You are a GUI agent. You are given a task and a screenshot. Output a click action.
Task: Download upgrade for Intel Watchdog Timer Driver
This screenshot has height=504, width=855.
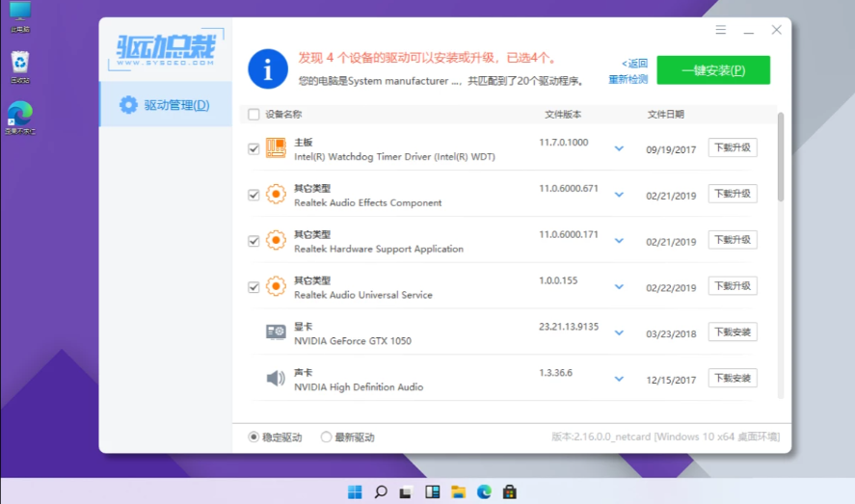tap(733, 147)
